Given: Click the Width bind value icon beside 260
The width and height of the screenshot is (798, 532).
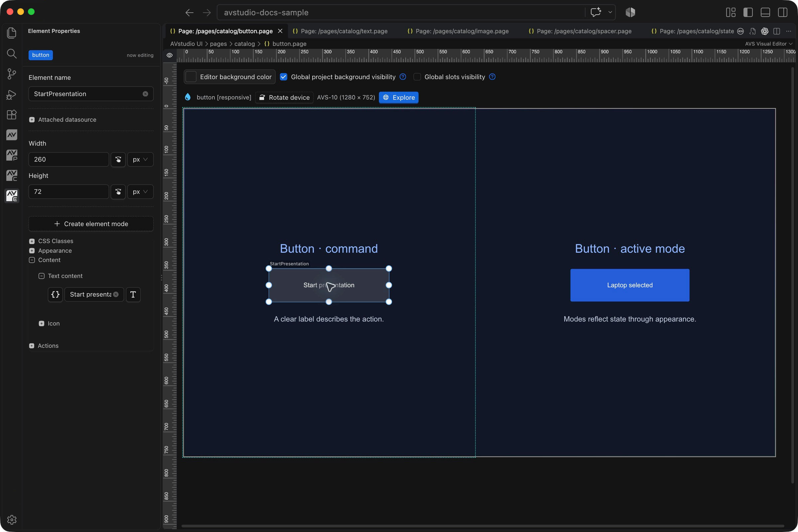Looking at the screenshot, I should pyautogui.click(x=118, y=160).
